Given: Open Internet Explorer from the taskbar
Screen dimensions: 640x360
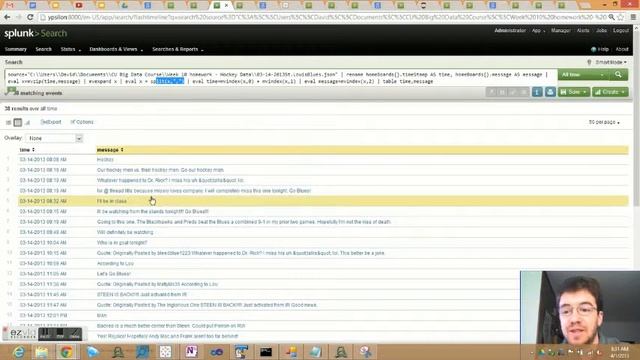Looking at the screenshot, I should (x=18, y=351).
